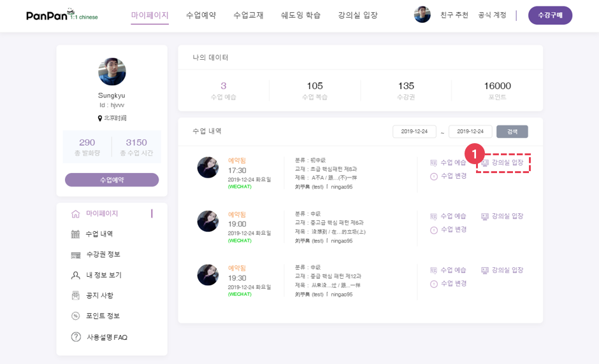Viewport: 599px width, 364px height.
Task: Click the purple 수강구매 button
Action: click(x=550, y=15)
